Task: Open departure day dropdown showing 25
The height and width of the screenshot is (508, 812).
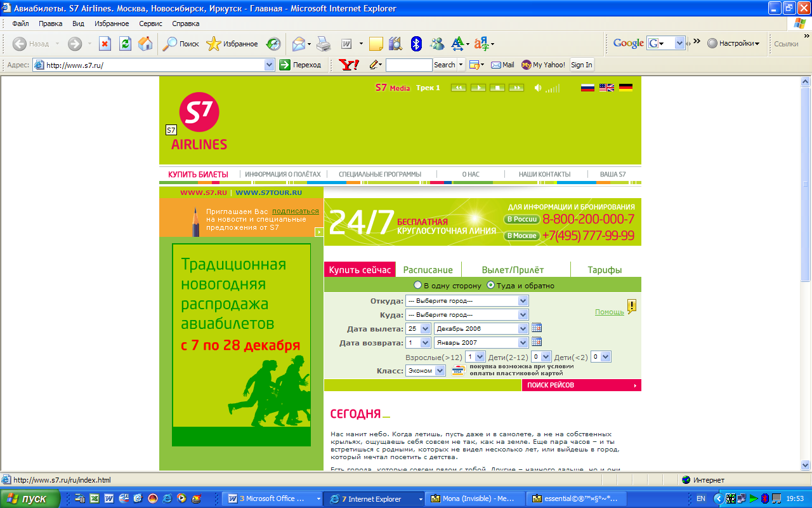Action: (x=418, y=329)
